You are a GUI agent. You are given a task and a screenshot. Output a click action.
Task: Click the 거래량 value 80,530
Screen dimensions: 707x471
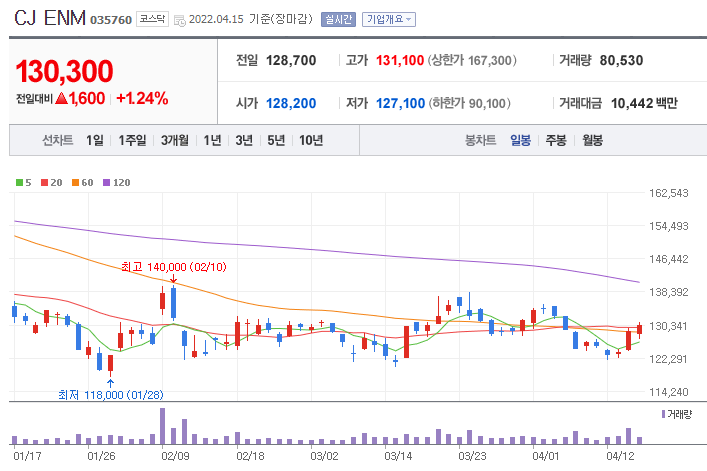(x=621, y=60)
